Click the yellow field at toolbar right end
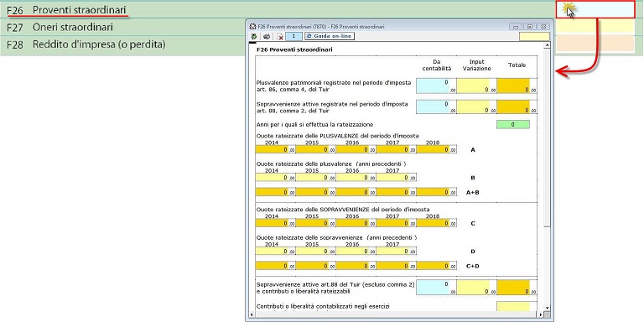The height and width of the screenshot is (322, 644). click(534, 37)
